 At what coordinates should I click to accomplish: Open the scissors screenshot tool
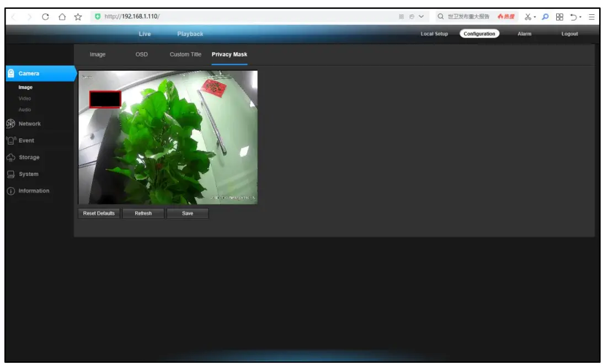coord(528,17)
